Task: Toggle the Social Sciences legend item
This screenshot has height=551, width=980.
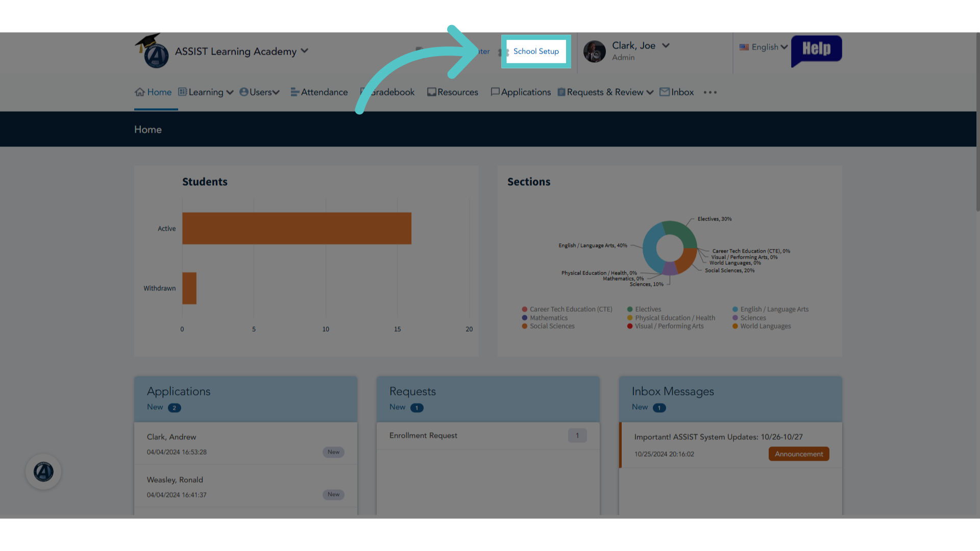Action: 548,326
